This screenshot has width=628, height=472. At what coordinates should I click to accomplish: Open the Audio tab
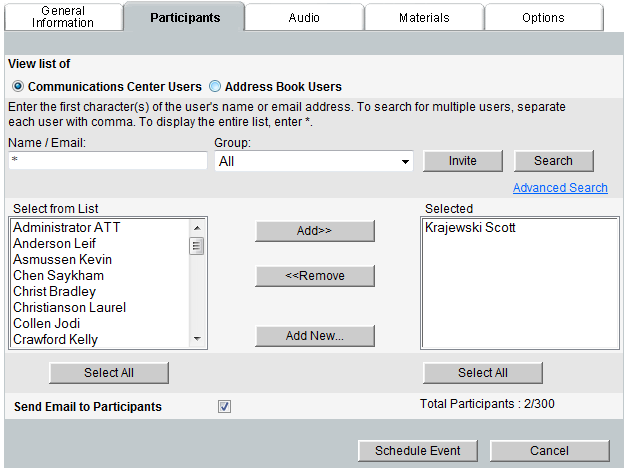tap(304, 18)
